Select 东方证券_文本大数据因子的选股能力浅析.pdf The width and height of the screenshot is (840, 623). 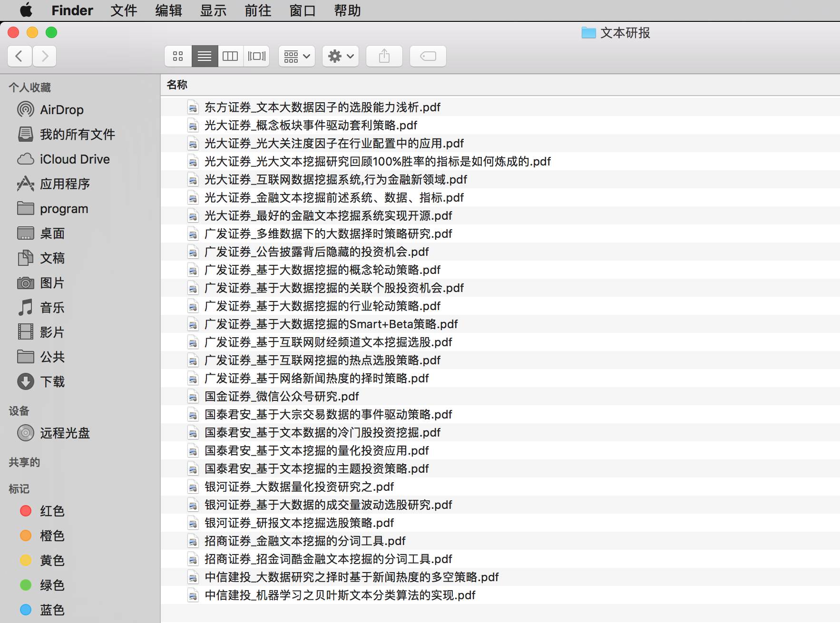[x=500, y=107]
